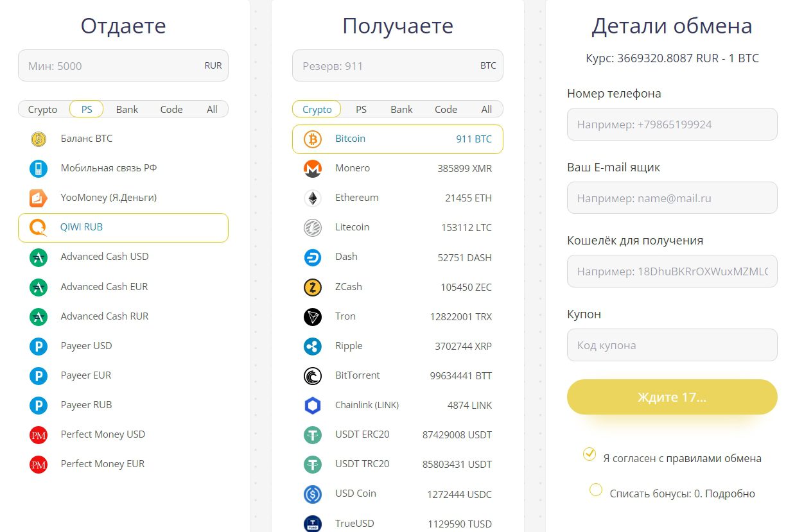Focus the coupon code field
795x532 pixels.
pyautogui.click(x=672, y=345)
